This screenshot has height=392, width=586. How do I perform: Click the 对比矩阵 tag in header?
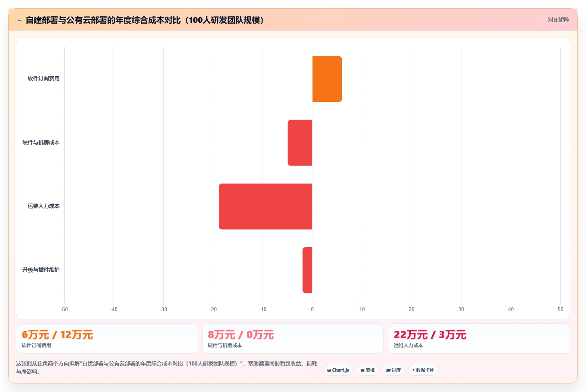click(x=558, y=20)
